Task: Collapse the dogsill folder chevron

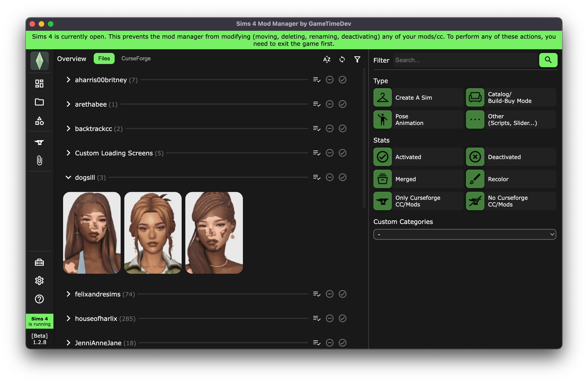Action: 68,177
